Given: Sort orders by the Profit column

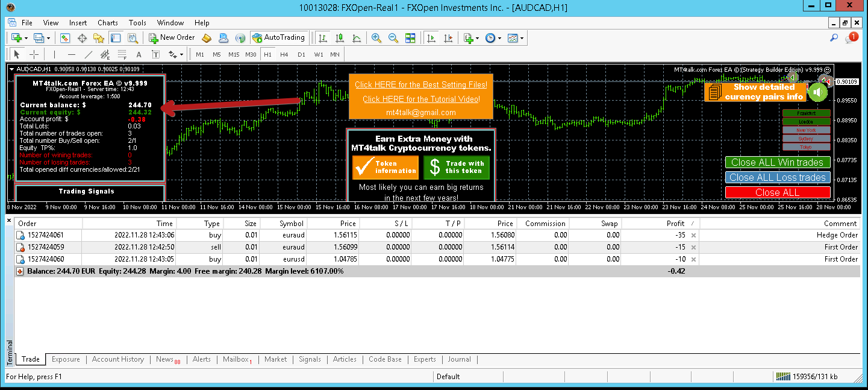Looking at the screenshot, I should coord(660,224).
